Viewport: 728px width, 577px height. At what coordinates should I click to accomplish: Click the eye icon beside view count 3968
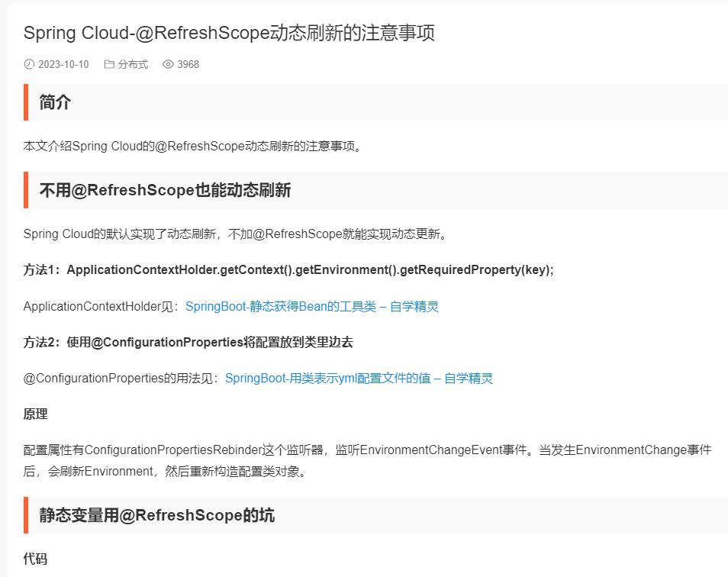[x=168, y=64]
